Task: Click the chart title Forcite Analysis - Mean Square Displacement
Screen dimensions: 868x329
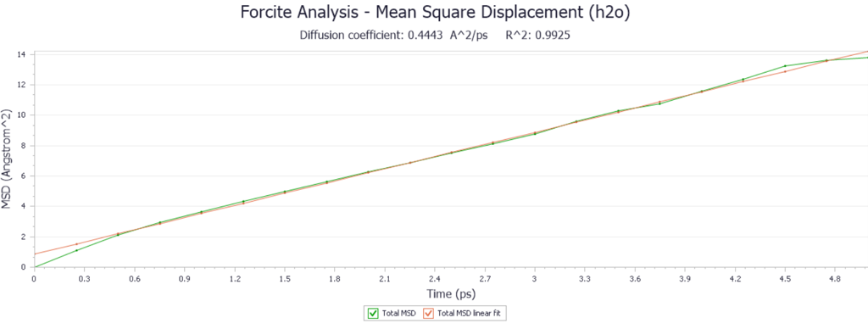Action: [x=435, y=12]
